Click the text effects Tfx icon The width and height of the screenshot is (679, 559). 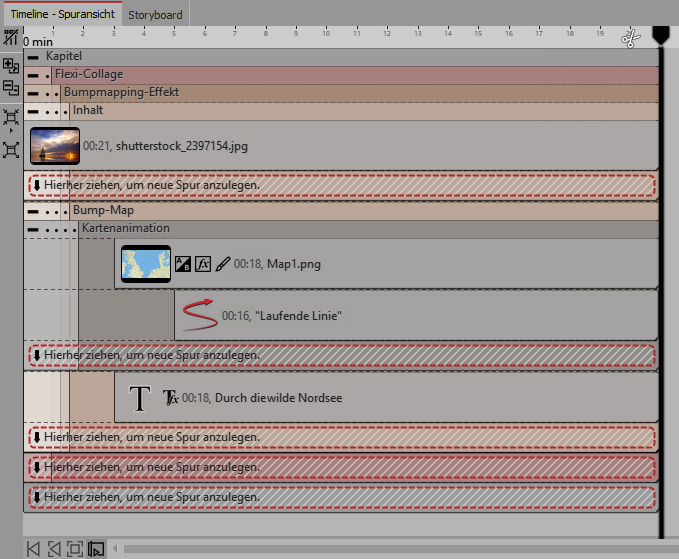pos(170,397)
